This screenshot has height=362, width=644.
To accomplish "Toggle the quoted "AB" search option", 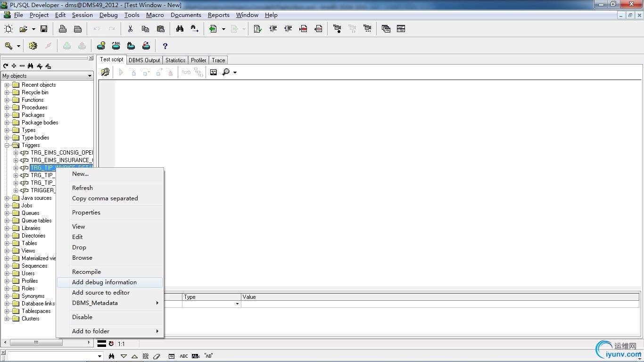I will click(x=208, y=356).
